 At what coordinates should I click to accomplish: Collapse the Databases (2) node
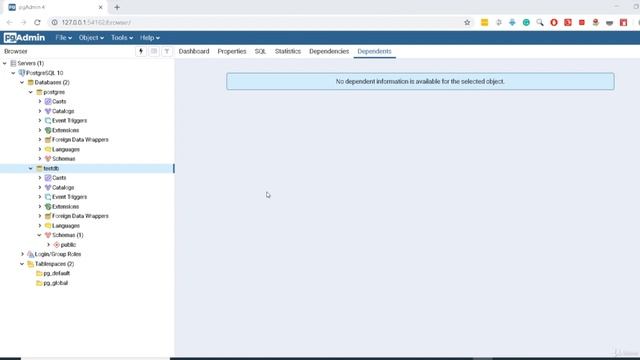[x=22, y=82]
